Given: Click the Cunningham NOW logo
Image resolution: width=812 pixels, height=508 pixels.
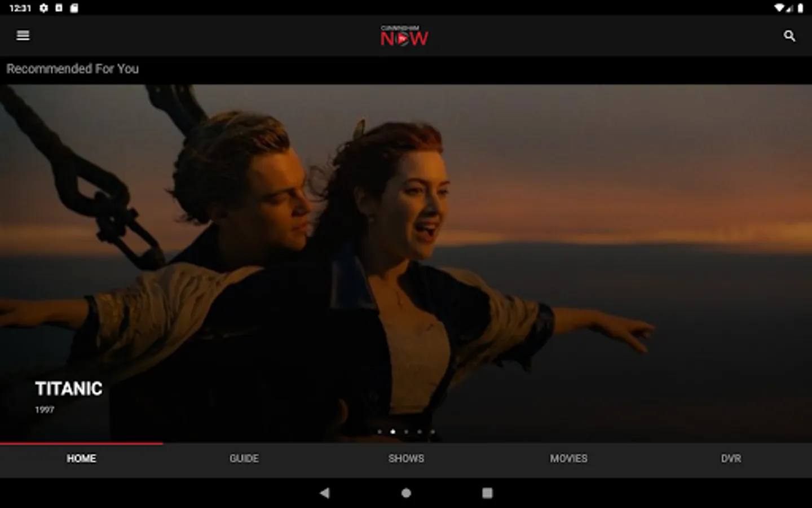Looking at the screenshot, I should click(x=404, y=36).
